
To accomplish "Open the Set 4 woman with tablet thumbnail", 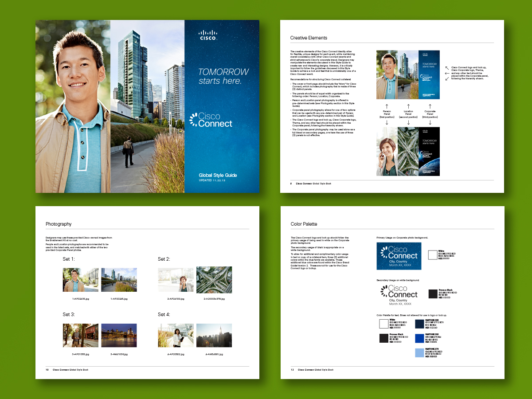I will coord(176,335).
